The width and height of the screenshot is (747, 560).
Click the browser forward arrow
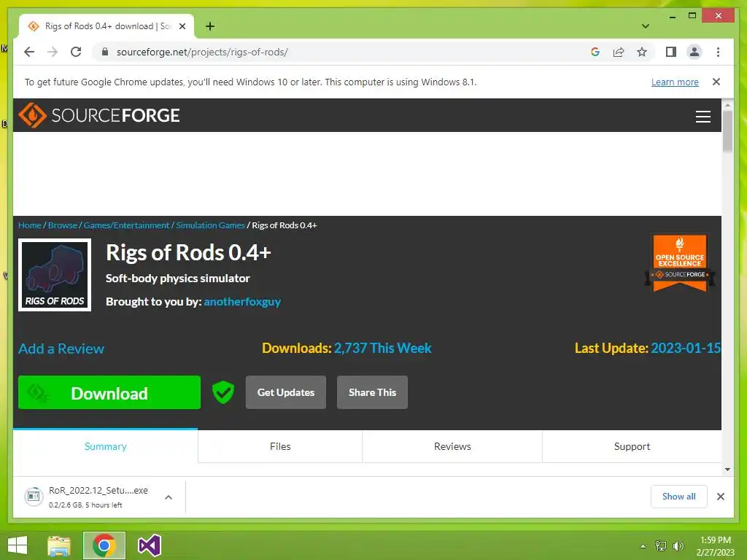(x=53, y=52)
